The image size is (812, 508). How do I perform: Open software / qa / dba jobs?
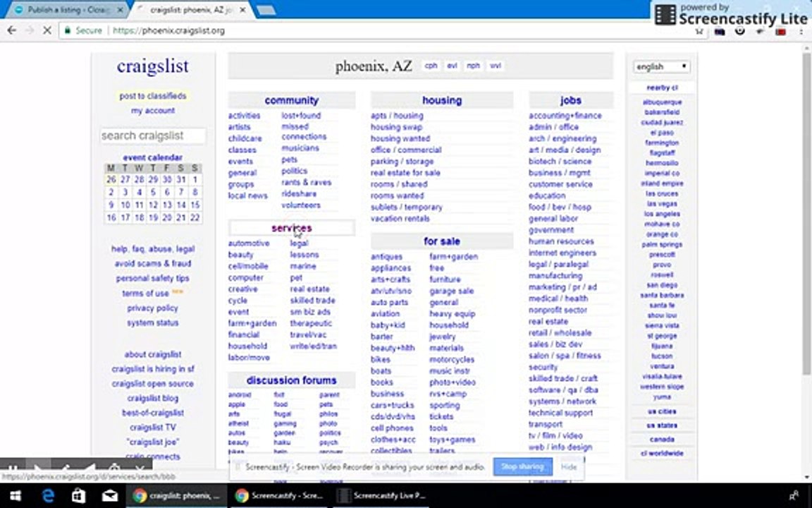click(x=563, y=389)
